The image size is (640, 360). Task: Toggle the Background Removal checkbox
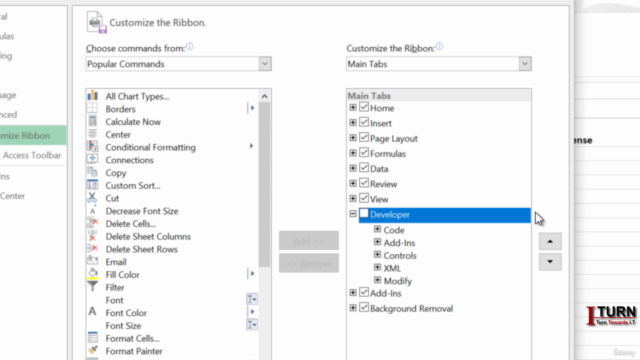[x=364, y=307]
